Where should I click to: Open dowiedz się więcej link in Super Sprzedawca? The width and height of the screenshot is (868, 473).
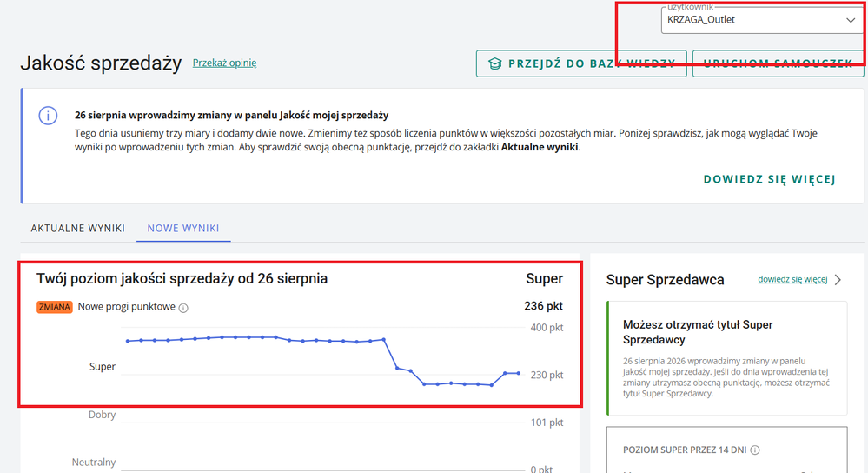point(792,279)
